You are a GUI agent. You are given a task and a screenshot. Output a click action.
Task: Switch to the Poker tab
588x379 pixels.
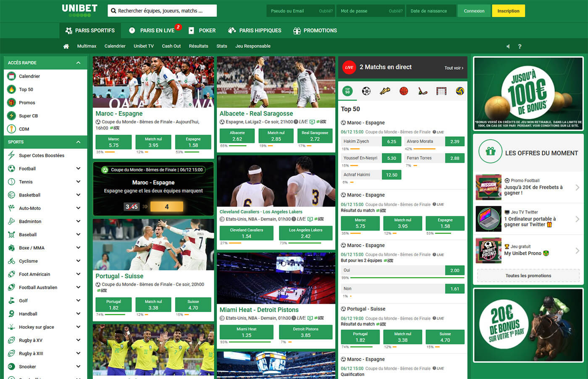tap(202, 30)
